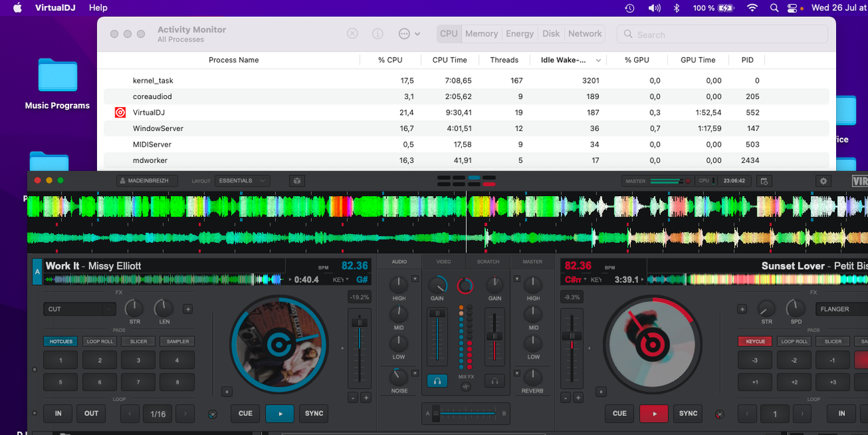868x435 pixels.
Task: Toggle left deck headphone cue (blue)
Action: [437, 381]
